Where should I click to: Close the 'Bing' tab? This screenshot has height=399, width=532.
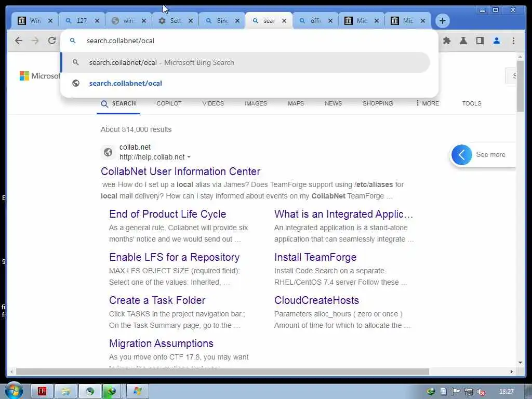237,21
